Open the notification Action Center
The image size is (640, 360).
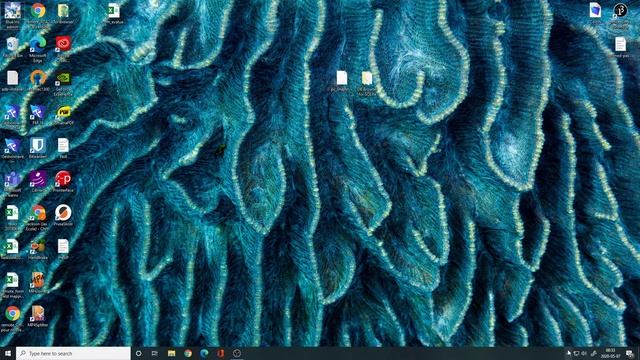pos(630,353)
